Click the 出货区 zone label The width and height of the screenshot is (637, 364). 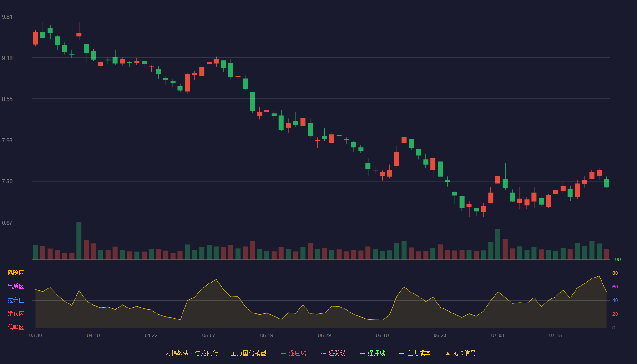click(15, 287)
